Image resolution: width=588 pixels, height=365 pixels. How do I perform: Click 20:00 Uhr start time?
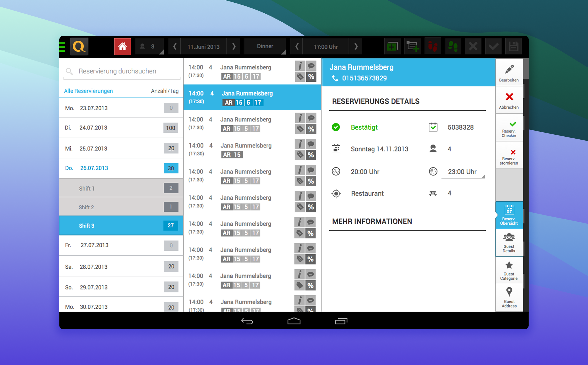(x=365, y=172)
